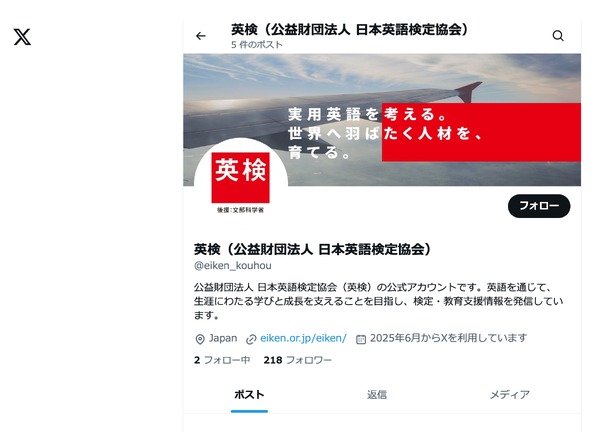Go back using the left arrow

pyautogui.click(x=201, y=36)
